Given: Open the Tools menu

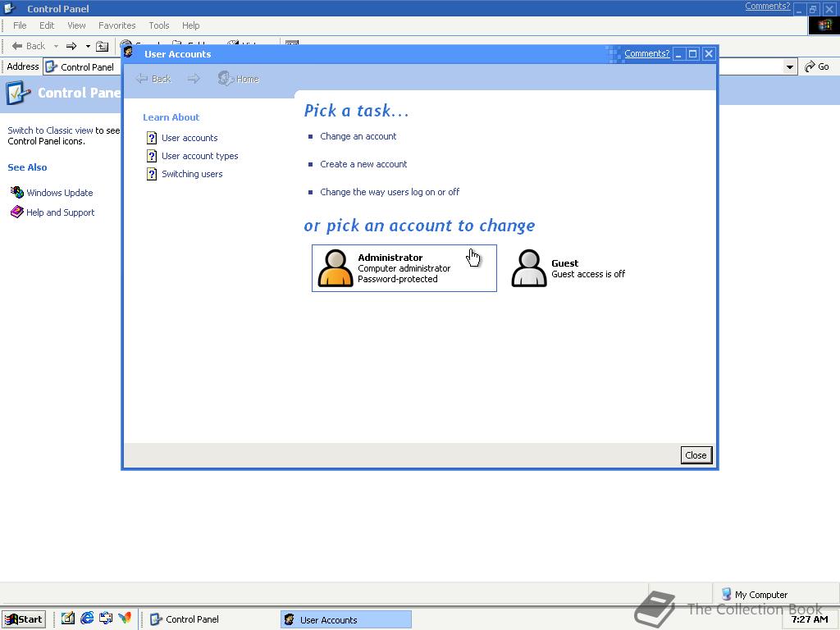Looking at the screenshot, I should [159, 25].
